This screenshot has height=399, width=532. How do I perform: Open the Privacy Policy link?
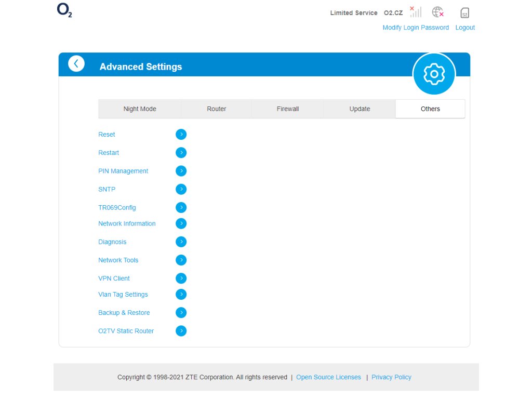coord(391,377)
